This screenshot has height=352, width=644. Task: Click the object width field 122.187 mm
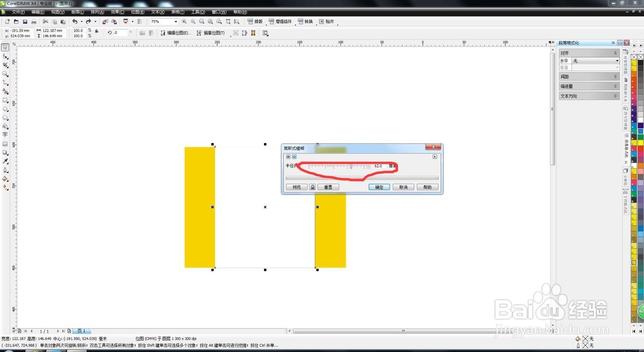point(54,30)
